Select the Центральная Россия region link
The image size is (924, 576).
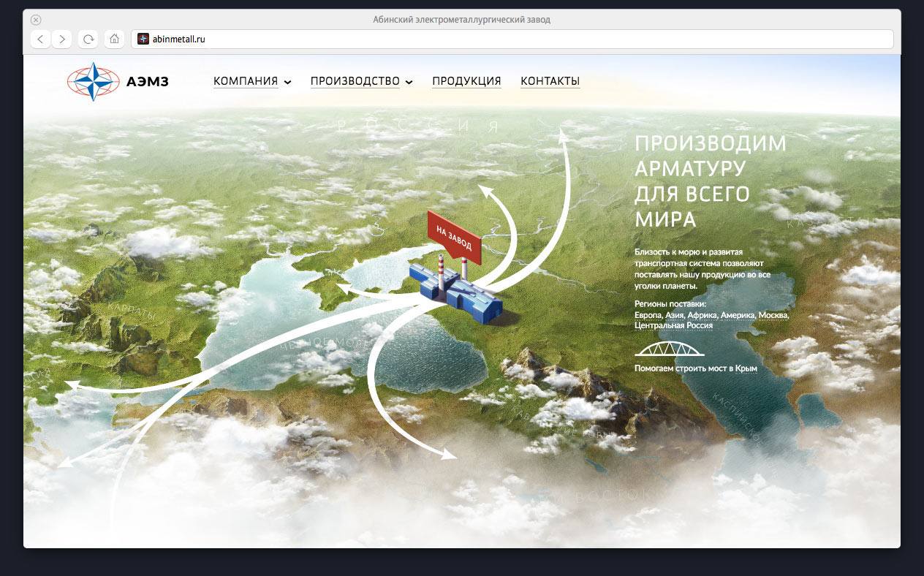(x=673, y=325)
